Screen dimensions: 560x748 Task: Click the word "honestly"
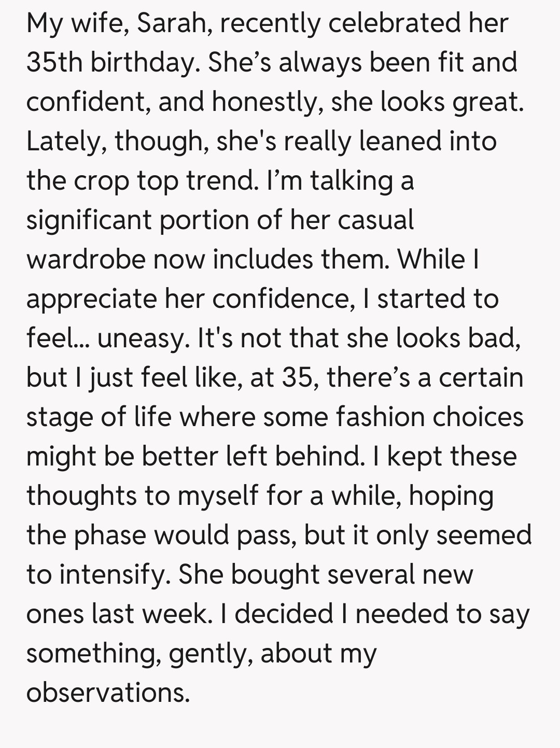(x=265, y=102)
